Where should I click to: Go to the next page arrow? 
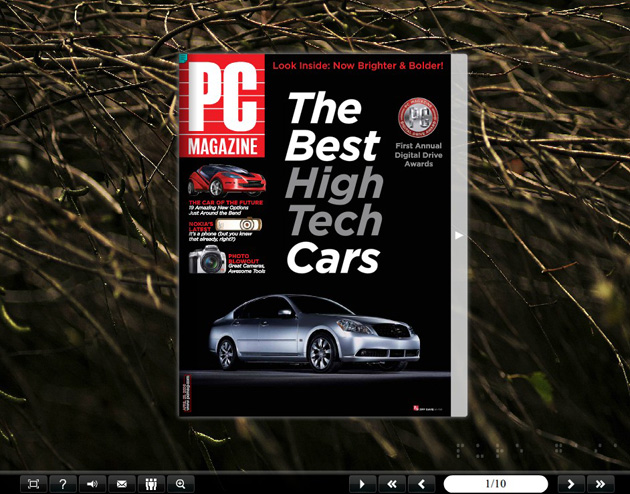[x=571, y=484]
